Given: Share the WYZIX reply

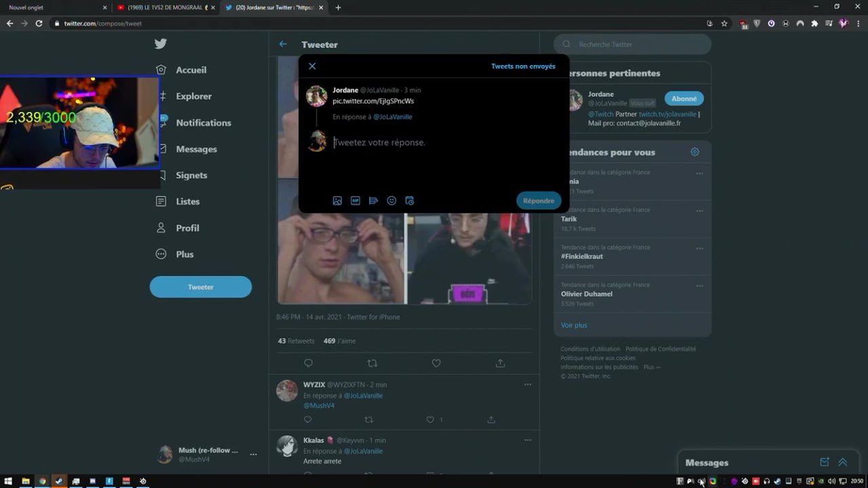Looking at the screenshot, I should pos(491,420).
